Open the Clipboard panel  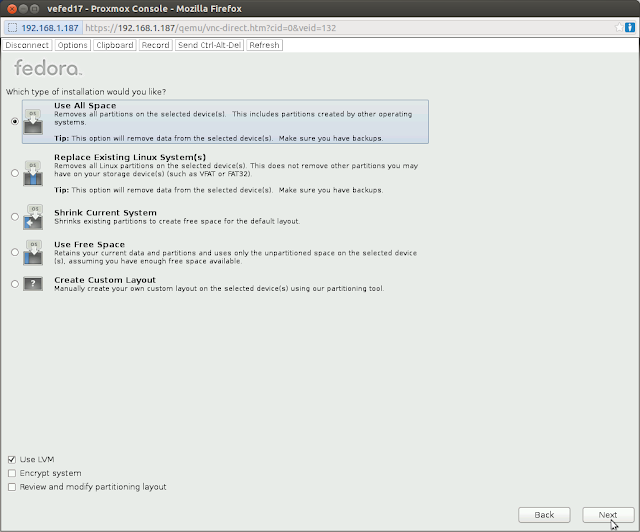115,45
